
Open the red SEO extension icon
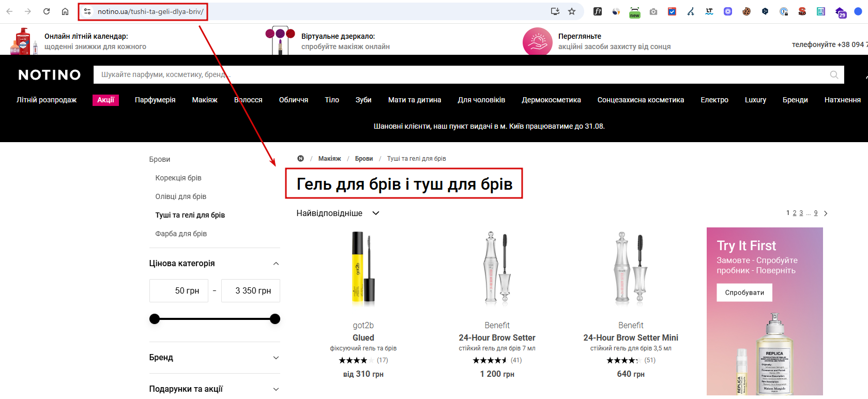(802, 11)
